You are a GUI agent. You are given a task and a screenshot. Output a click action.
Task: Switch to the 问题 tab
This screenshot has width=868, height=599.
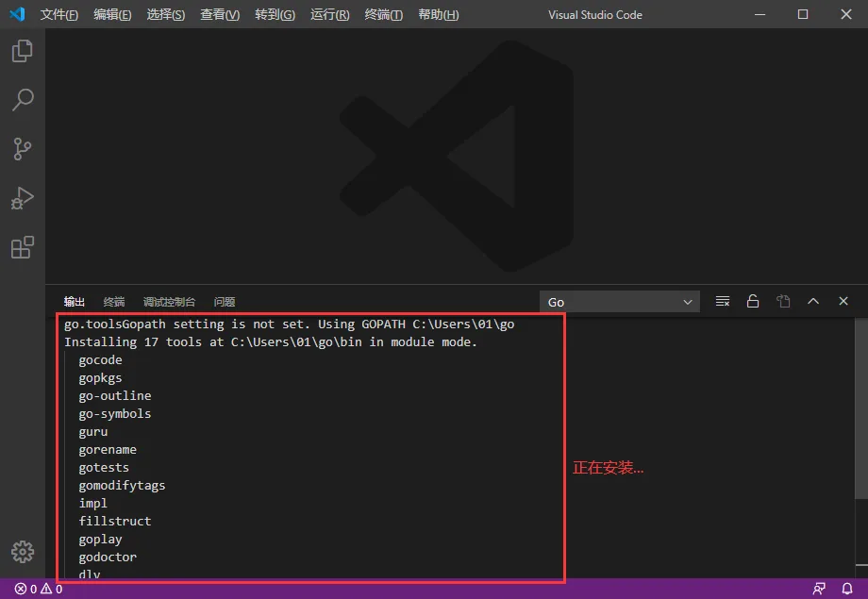pos(224,302)
